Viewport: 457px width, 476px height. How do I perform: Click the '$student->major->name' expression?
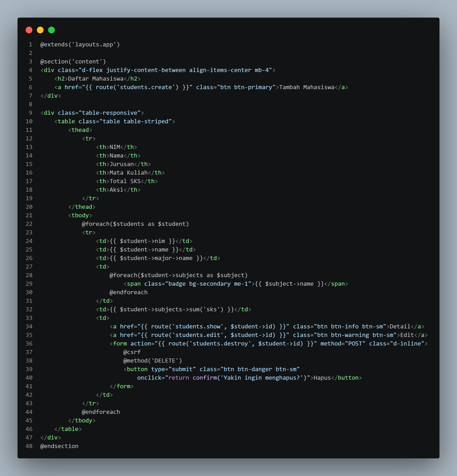[x=156, y=258]
